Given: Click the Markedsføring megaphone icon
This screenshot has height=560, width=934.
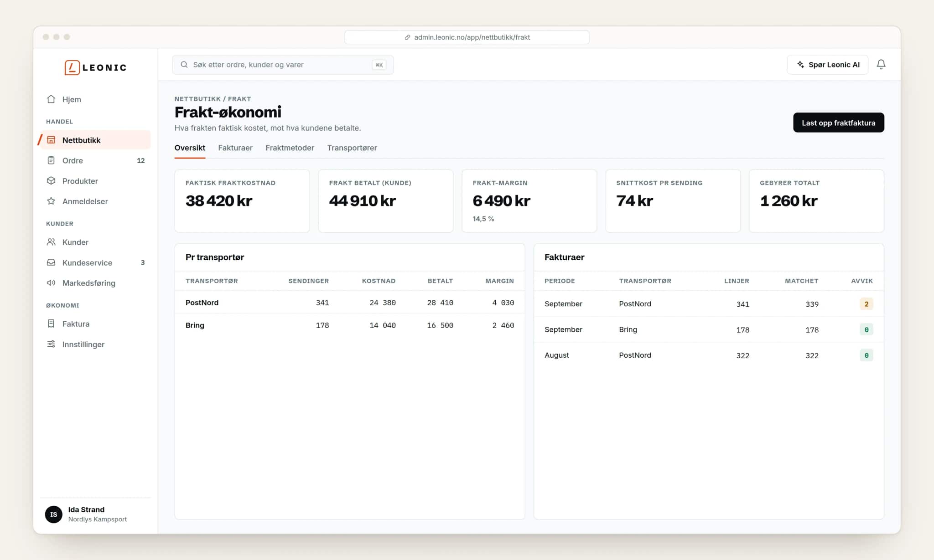Looking at the screenshot, I should (x=51, y=283).
